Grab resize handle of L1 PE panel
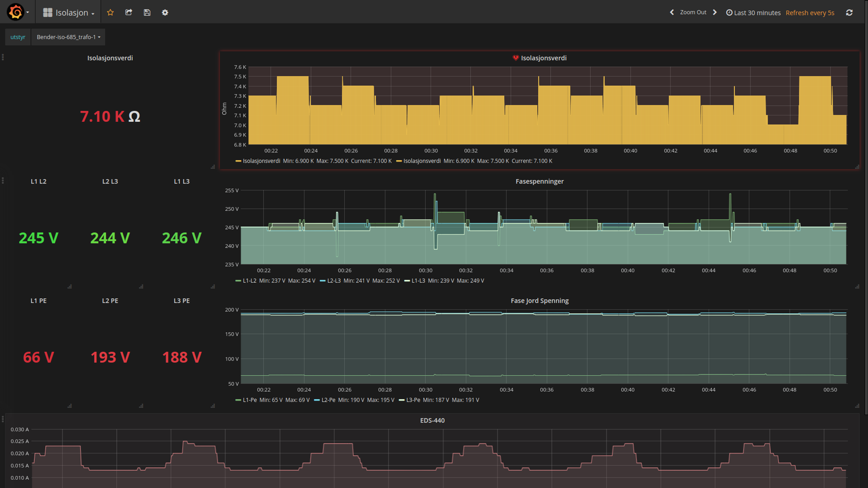 [x=69, y=406]
